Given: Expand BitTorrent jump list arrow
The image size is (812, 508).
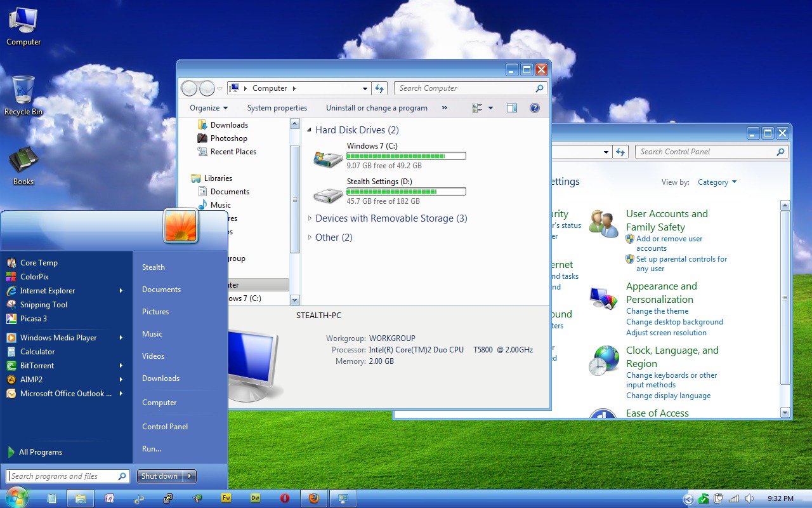Looking at the screenshot, I should point(121,366).
